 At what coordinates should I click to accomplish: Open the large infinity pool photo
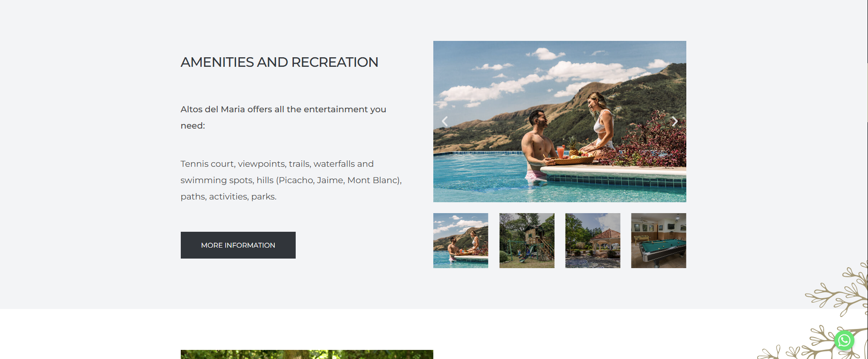560,121
